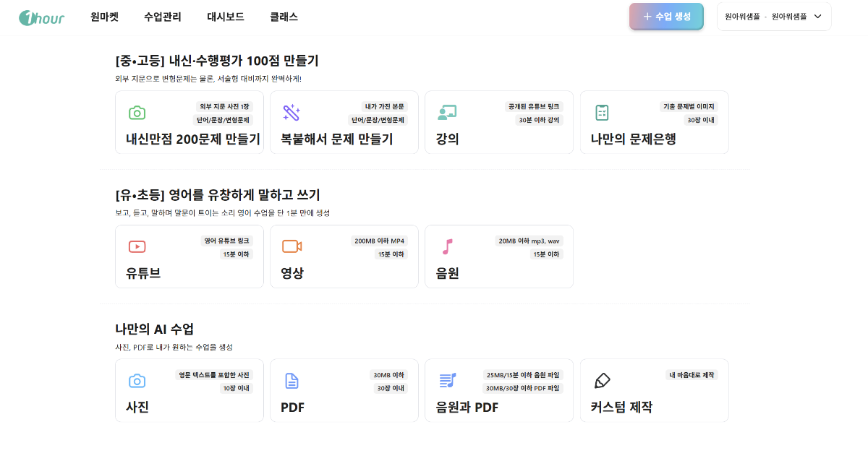868x461 pixels.
Task: Switch to the 클래스 tab
Action: click(x=285, y=17)
